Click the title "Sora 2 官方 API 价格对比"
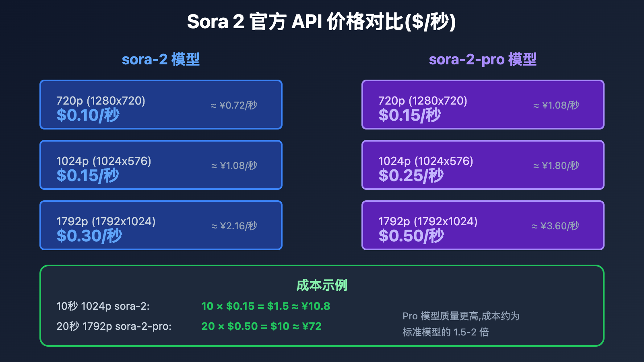The width and height of the screenshot is (644, 362). tap(321, 22)
